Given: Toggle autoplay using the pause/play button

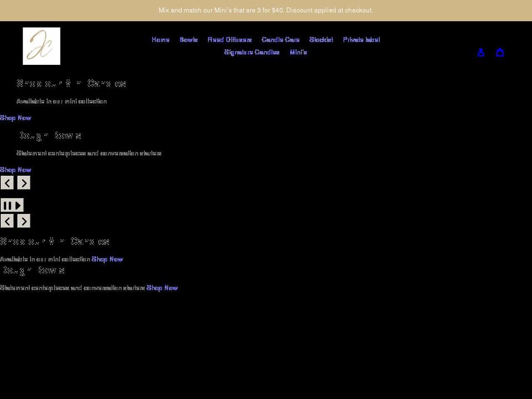Looking at the screenshot, I should click(x=11, y=205).
